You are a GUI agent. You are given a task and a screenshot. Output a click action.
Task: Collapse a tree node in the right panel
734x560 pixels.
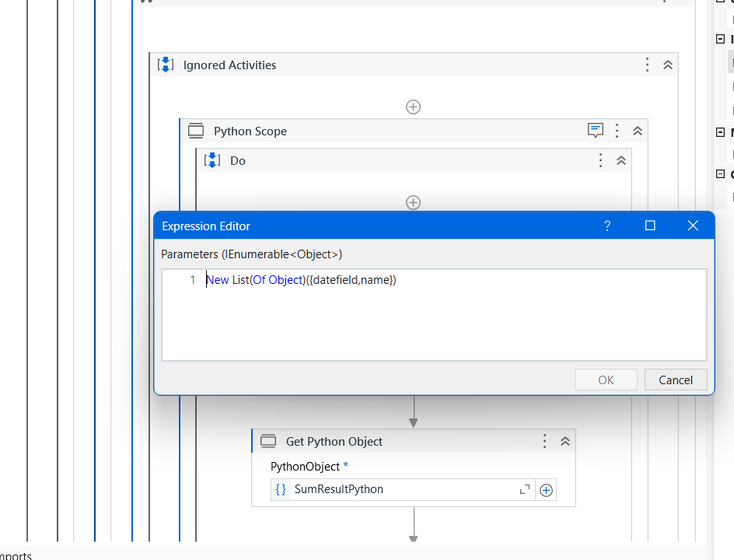[720, 38]
